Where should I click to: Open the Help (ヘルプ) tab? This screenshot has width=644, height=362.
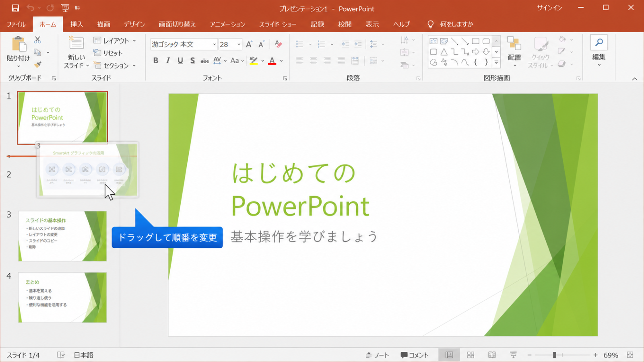401,24
